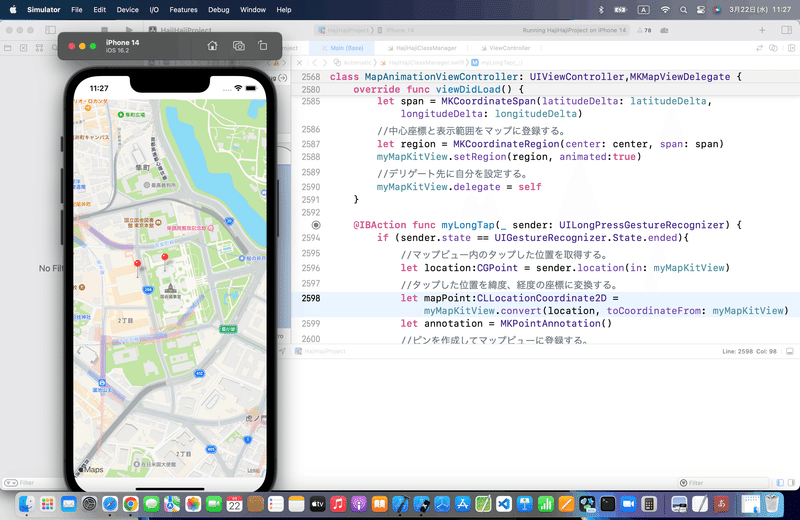Launch Safari from the Dock
Viewport: 800px width, 520px height.
110,504
